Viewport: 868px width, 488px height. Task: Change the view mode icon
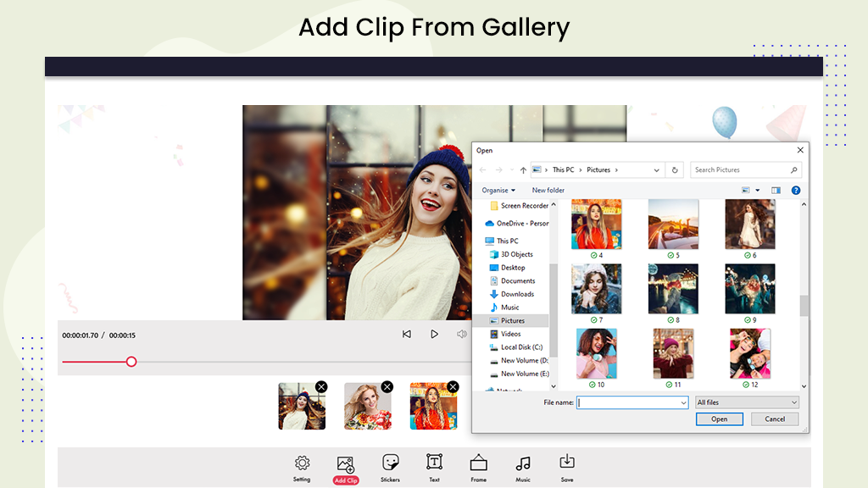[x=746, y=191]
